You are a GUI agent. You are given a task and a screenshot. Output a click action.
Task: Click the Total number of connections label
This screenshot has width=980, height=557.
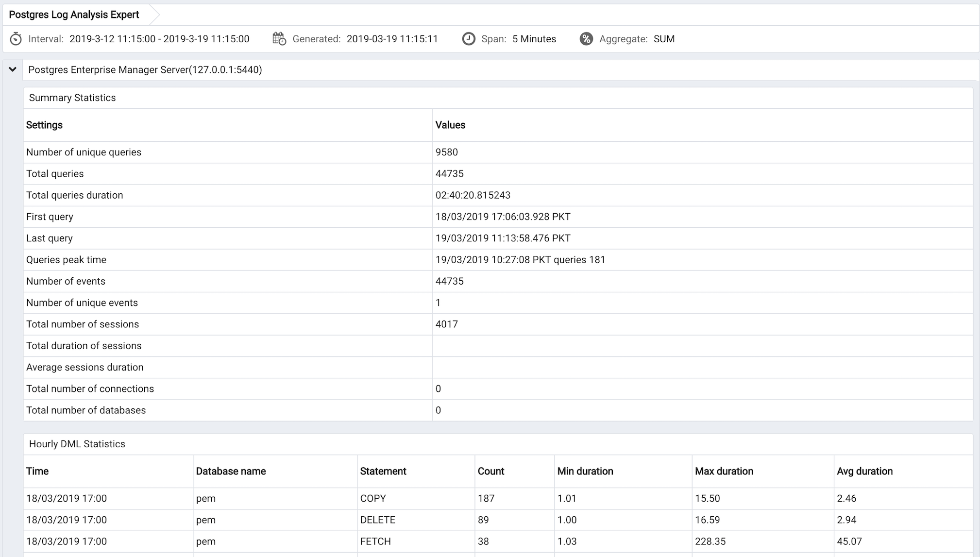[90, 388]
